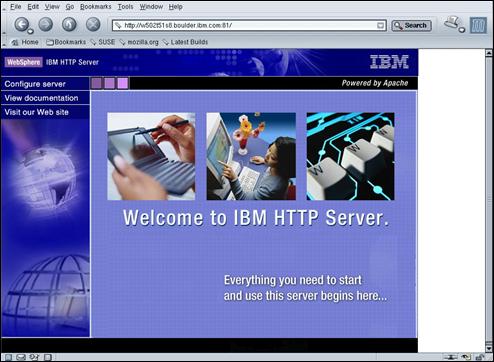This screenshot has width=494, height=362.
Task: Open the Edit menu
Action: [33, 7]
